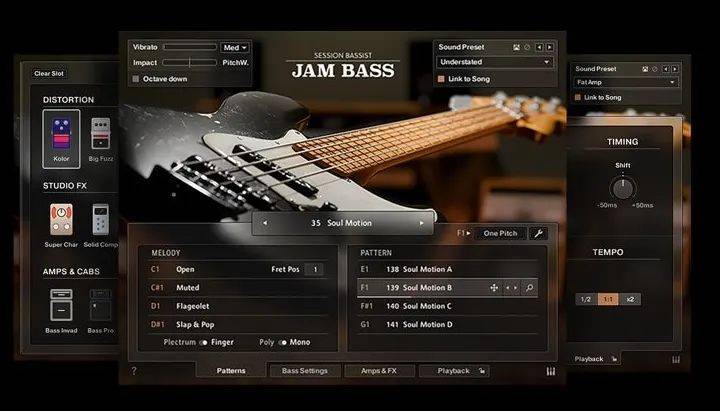
Task: Open the Understated sound preset dropdown
Action: (x=495, y=62)
